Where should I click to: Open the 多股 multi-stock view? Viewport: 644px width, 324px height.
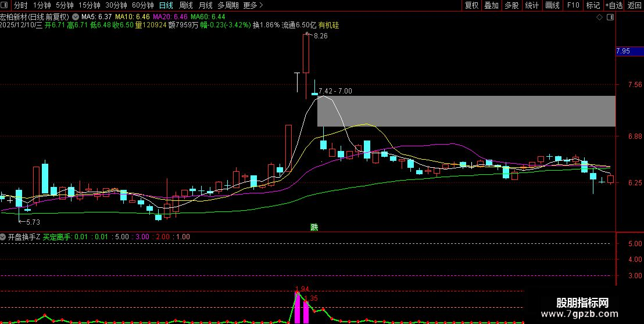[x=511, y=5]
